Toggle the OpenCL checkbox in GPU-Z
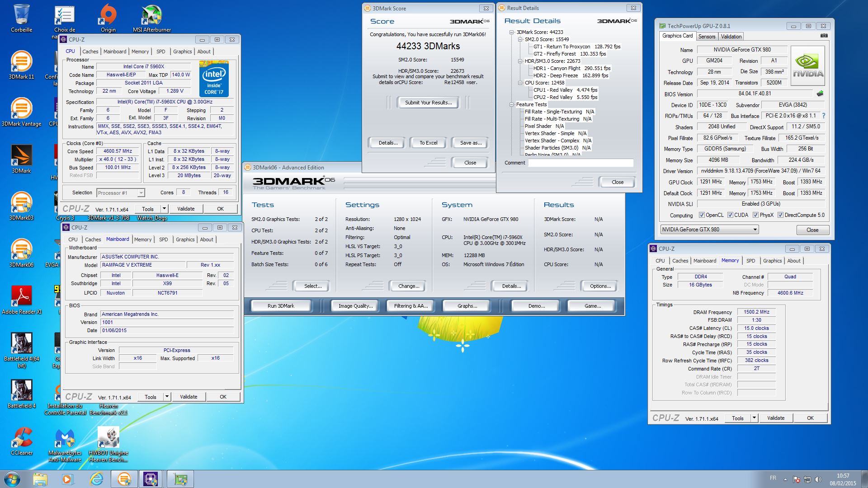The width and height of the screenshot is (868, 488). pos(701,215)
